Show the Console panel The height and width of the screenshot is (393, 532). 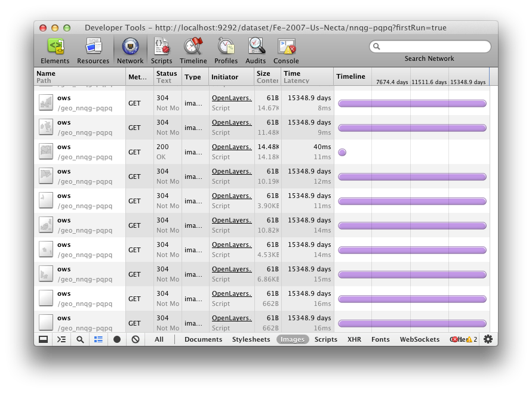[x=286, y=50]
